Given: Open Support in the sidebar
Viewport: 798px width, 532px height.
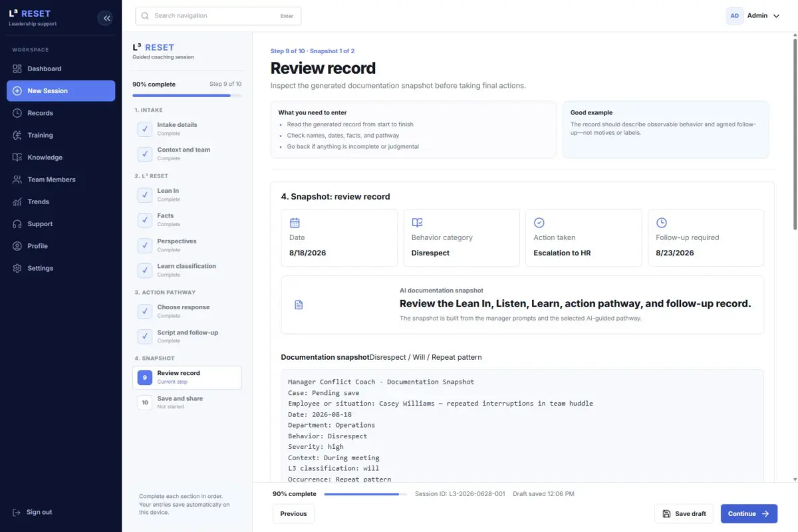Looking at the screenshot, I should [x=61, y=224].
